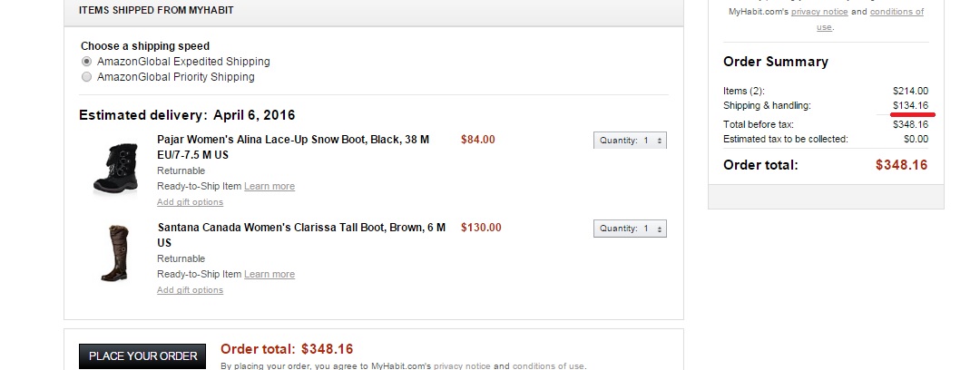
Task: Click the black snow boot thumbnail
Action: (x=117, y=170)
